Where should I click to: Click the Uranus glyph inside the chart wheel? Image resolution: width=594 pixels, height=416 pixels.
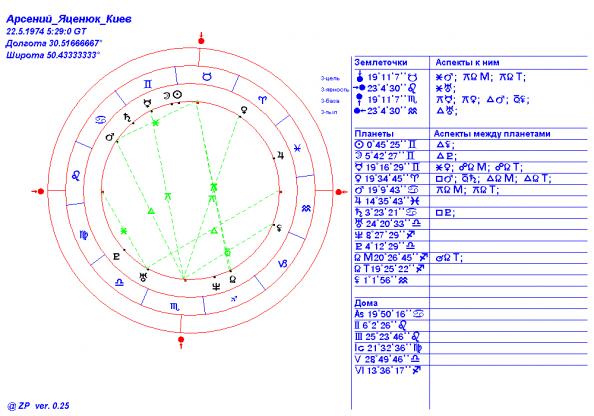pos(143,277)
